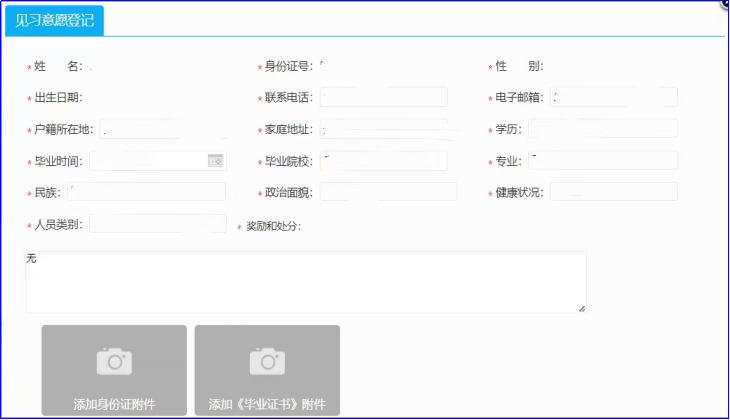This screenshot has height=420, width=730.
Task: Open the 学历 selection field
Action: click(x=603, y=129)
